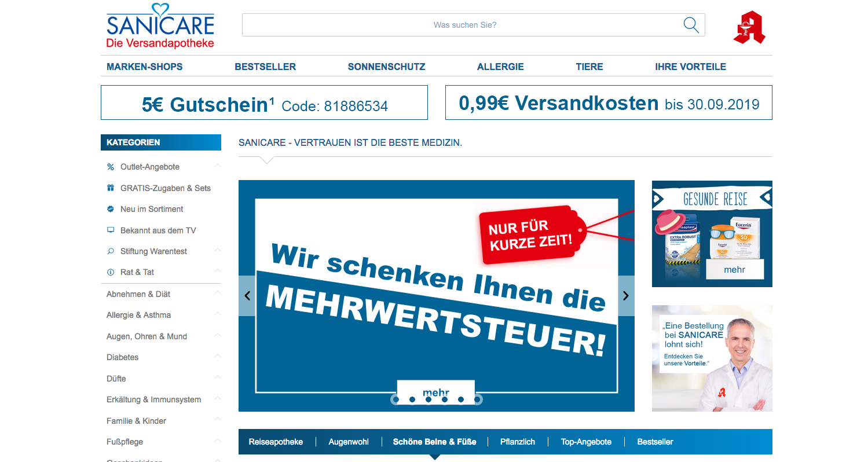Select the first carousel dot indicator
The width and height of the screenshot is (868, 462).
click(396, 399)
